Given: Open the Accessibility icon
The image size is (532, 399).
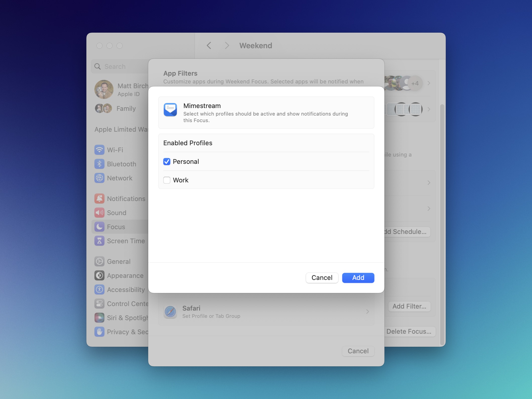Looking at the screenshot, I should pyautogui.click(x=99, y=289).
